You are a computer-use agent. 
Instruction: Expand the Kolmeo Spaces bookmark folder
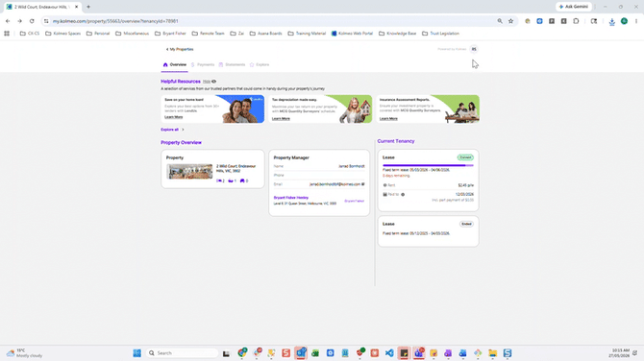tap(62, 34)
